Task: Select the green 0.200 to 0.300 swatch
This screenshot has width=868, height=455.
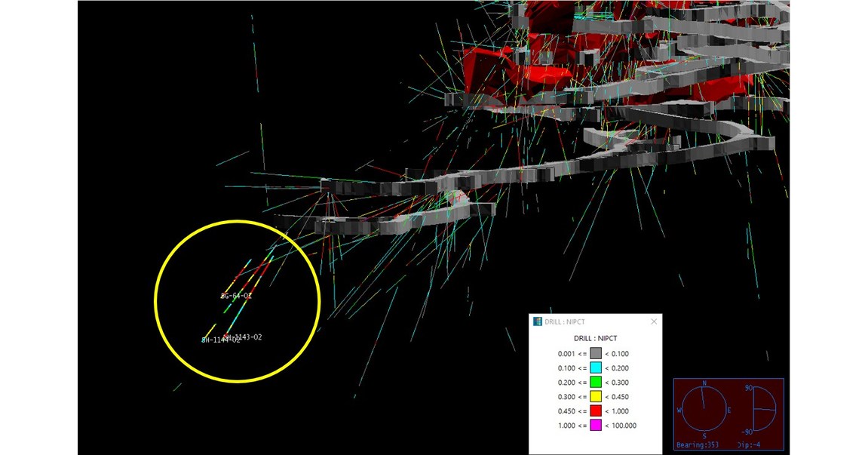Action: [x=595, y=382]
